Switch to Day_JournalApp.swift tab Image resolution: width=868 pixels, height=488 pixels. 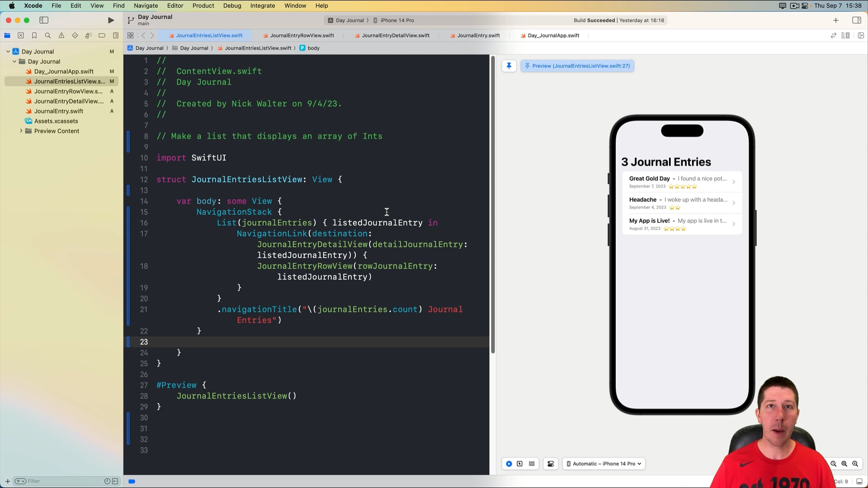click(550, 35)
